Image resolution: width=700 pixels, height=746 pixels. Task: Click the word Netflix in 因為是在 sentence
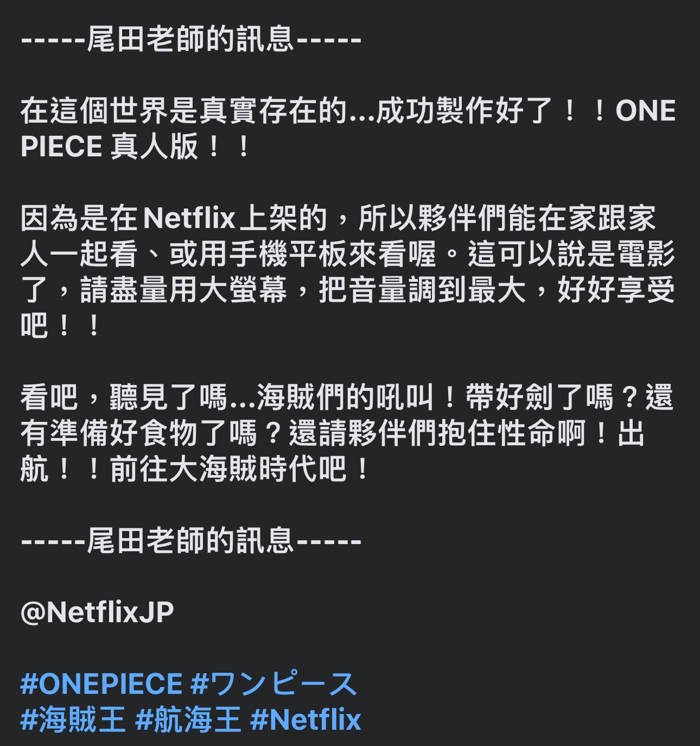[190, 218]
